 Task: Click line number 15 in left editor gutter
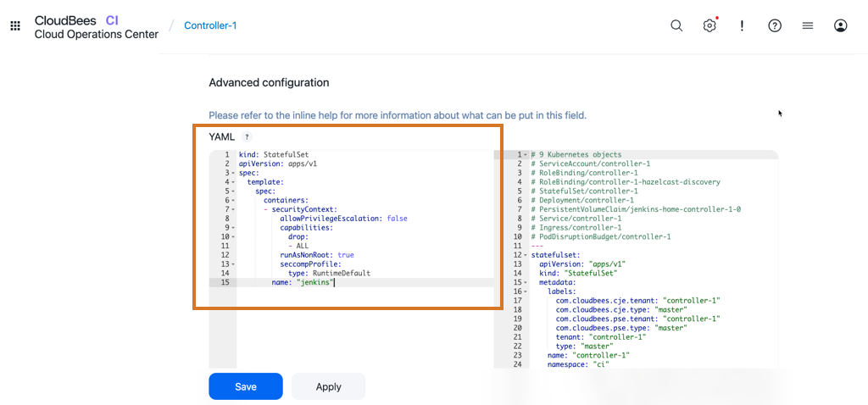[225, 283]
